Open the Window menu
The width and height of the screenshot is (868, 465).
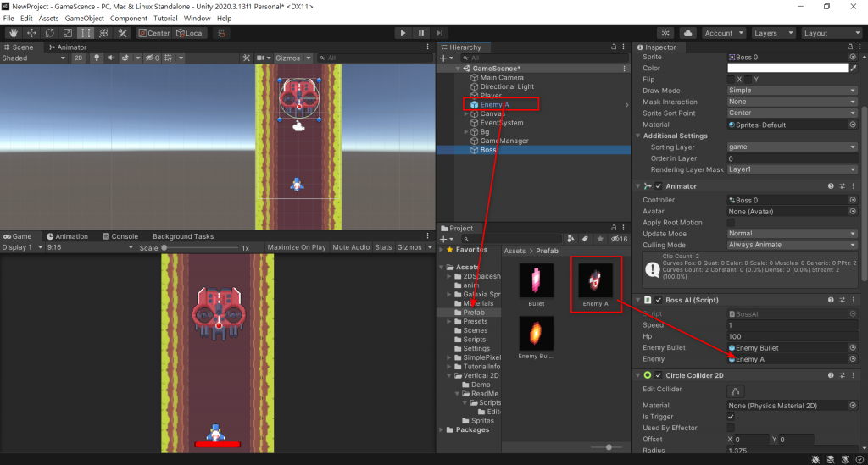[x=197, y=19]
